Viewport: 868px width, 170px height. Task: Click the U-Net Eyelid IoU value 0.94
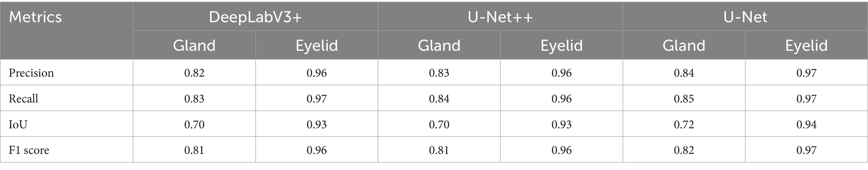(806, 124)
